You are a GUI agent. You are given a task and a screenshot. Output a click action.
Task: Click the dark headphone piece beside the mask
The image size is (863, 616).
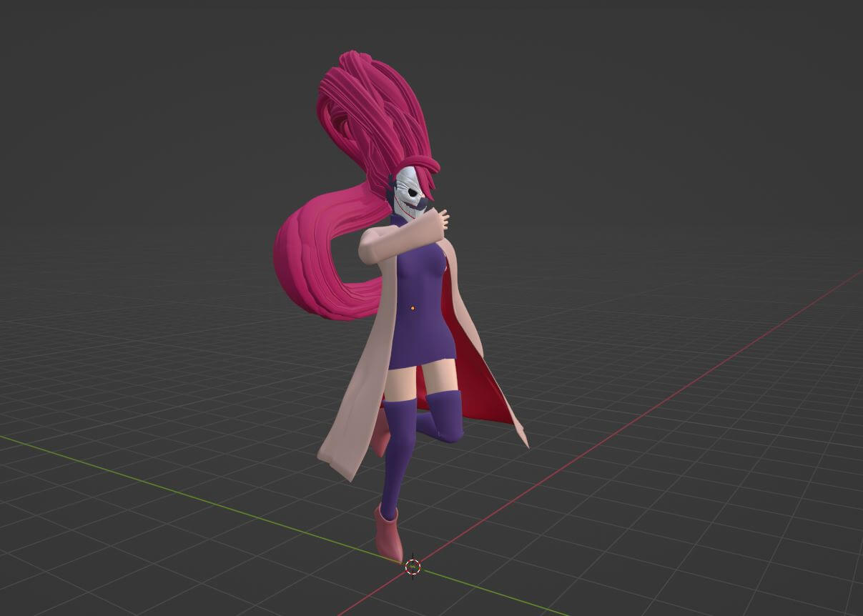[x=390, y=190]
